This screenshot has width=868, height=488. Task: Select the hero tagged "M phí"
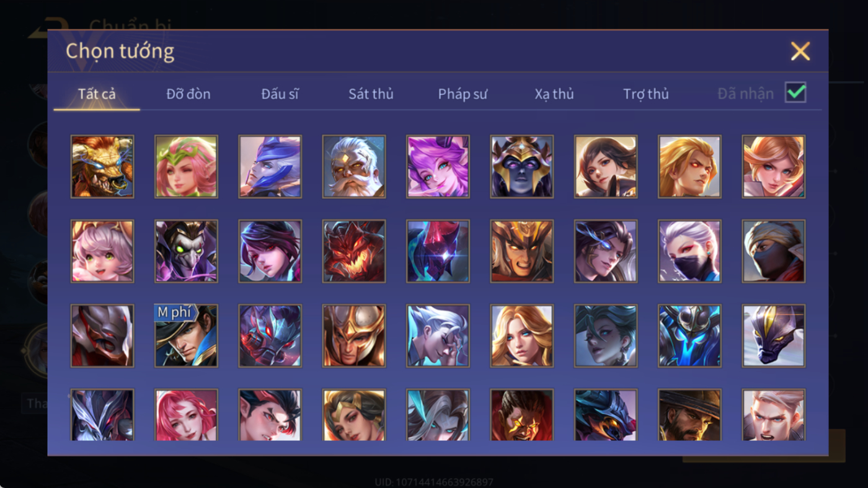click(186, 335)
